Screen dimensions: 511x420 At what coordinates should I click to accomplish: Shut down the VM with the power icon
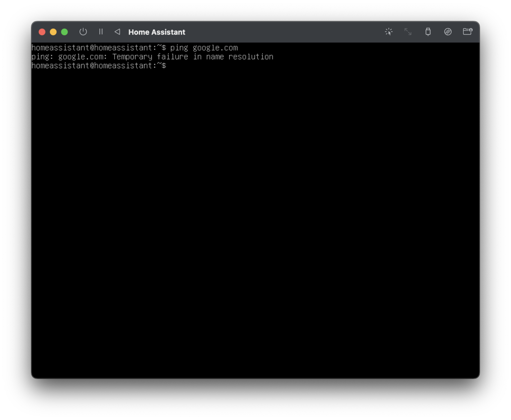(83, 32)
